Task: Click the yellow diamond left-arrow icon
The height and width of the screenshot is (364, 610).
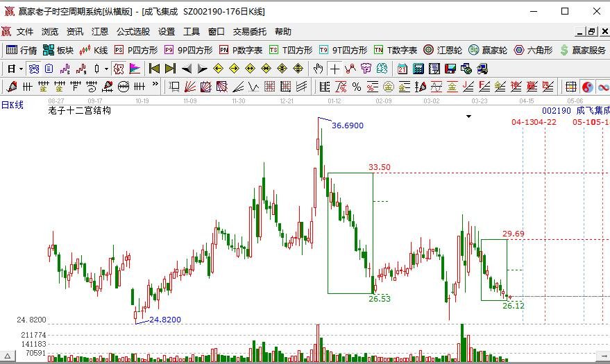Action: click(218, 69)
